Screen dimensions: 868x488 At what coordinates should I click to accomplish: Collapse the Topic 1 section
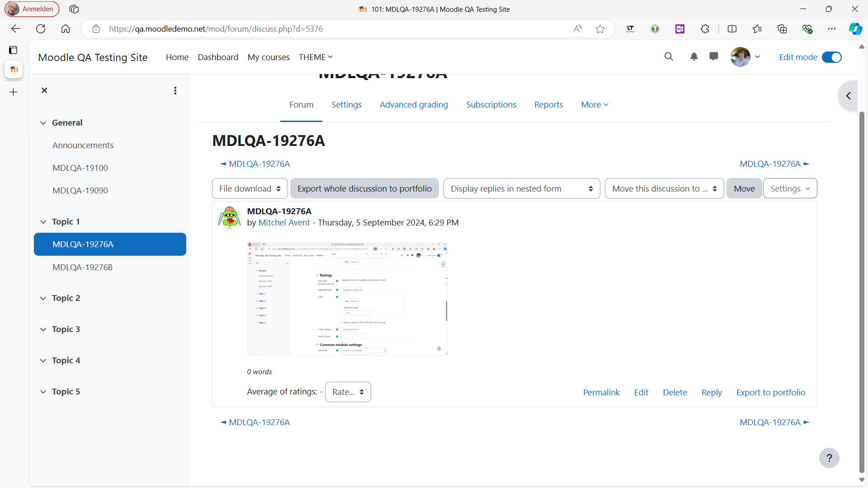(43, 222)
